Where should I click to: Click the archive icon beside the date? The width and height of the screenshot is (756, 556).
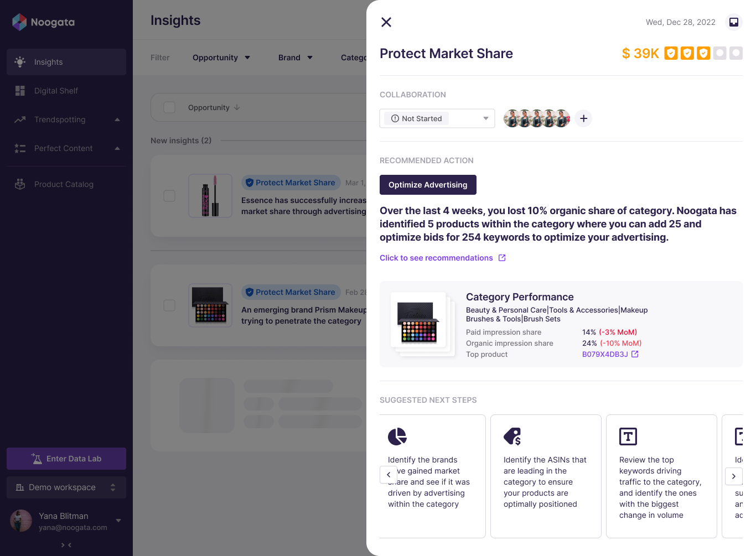(733, 22)
